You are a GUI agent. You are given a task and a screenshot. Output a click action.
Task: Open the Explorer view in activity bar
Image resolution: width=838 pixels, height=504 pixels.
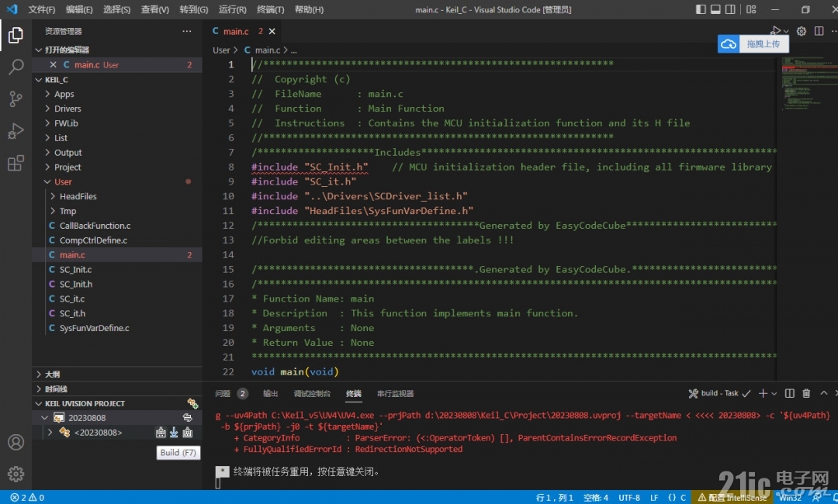point(16,36)
